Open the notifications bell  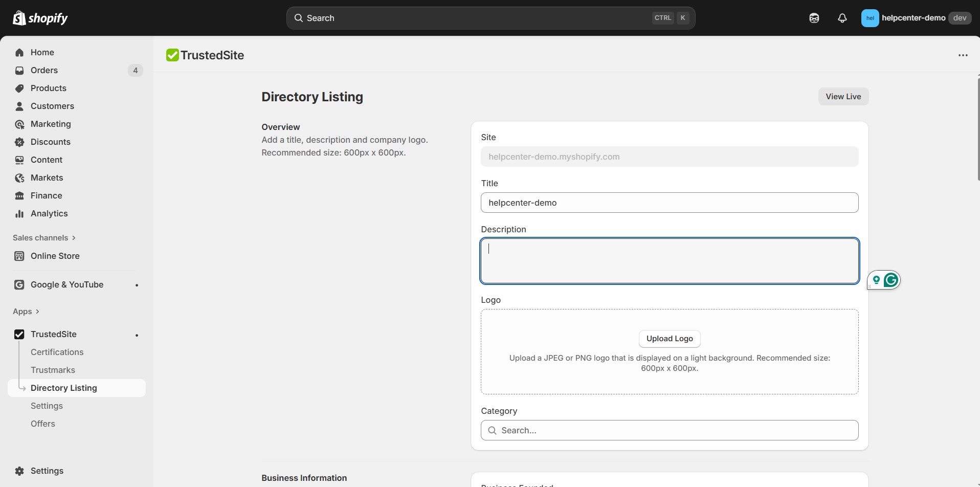pyautogui.click(x=842, y=17)
